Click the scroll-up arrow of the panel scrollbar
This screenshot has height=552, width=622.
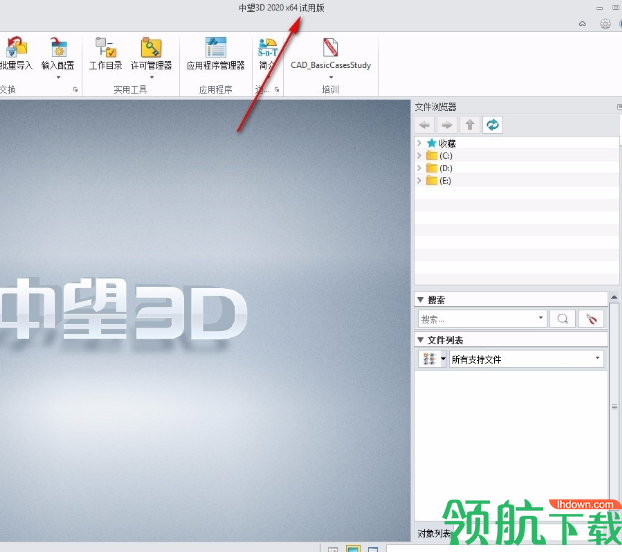point(614,297)
